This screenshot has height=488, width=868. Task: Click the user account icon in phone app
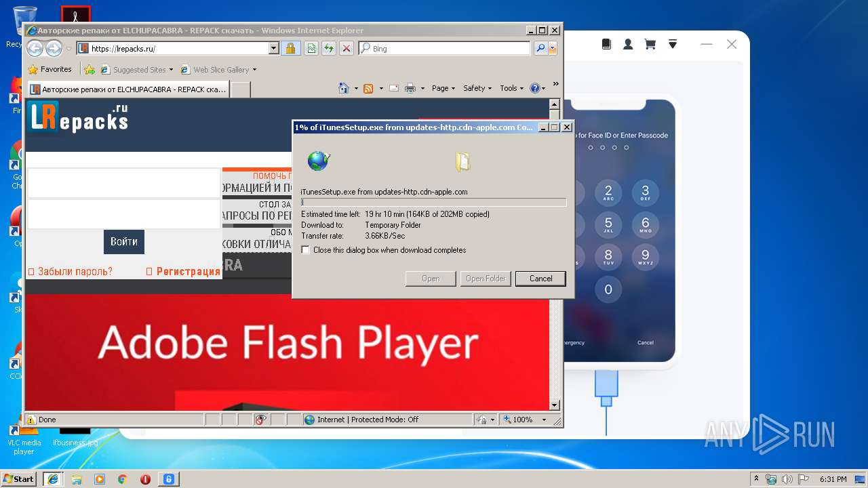tap(628, 44)
